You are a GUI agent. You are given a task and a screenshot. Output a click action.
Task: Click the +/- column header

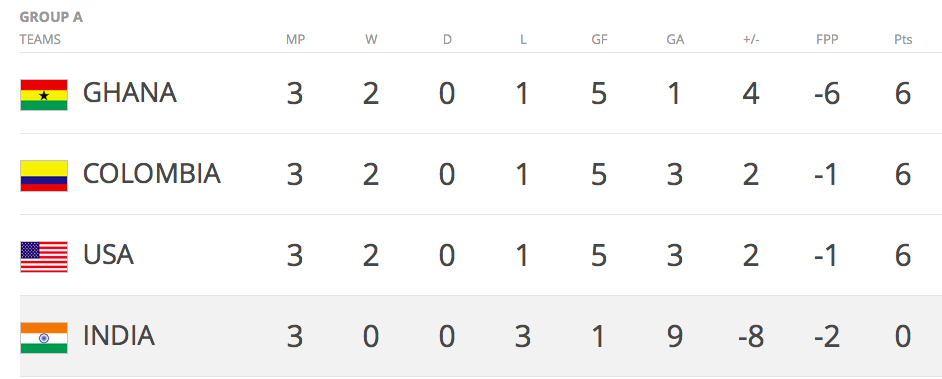[751, 40]
